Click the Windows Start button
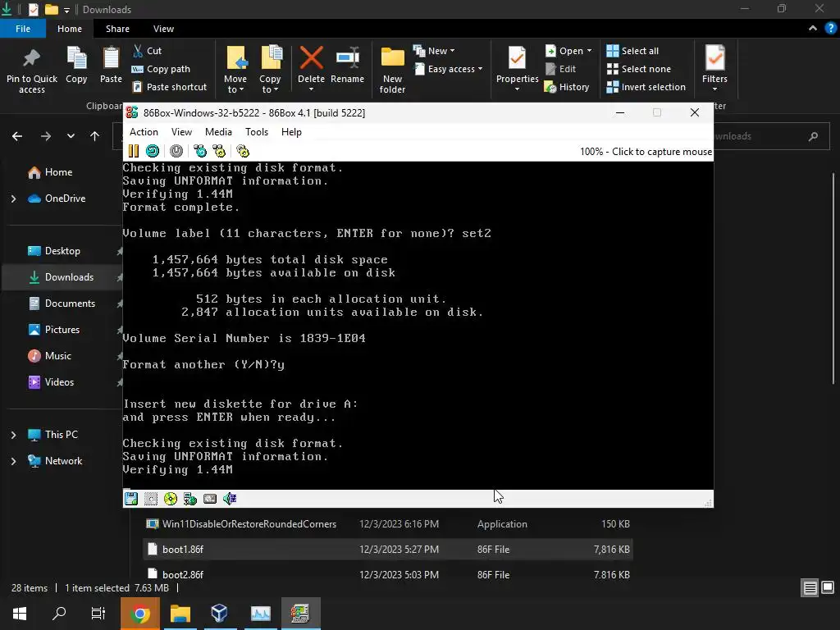Screen dimensions: 840x630 [20, 614]
